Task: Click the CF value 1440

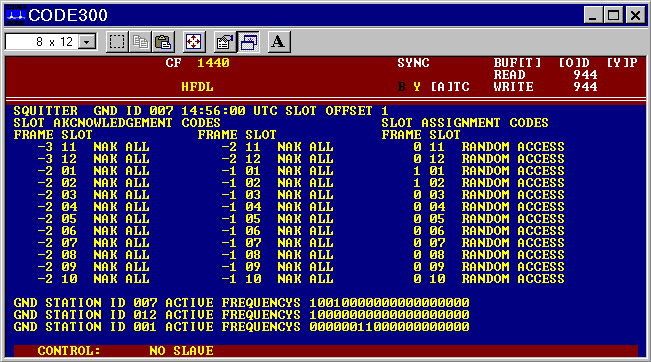Action: tap(213, 63)
